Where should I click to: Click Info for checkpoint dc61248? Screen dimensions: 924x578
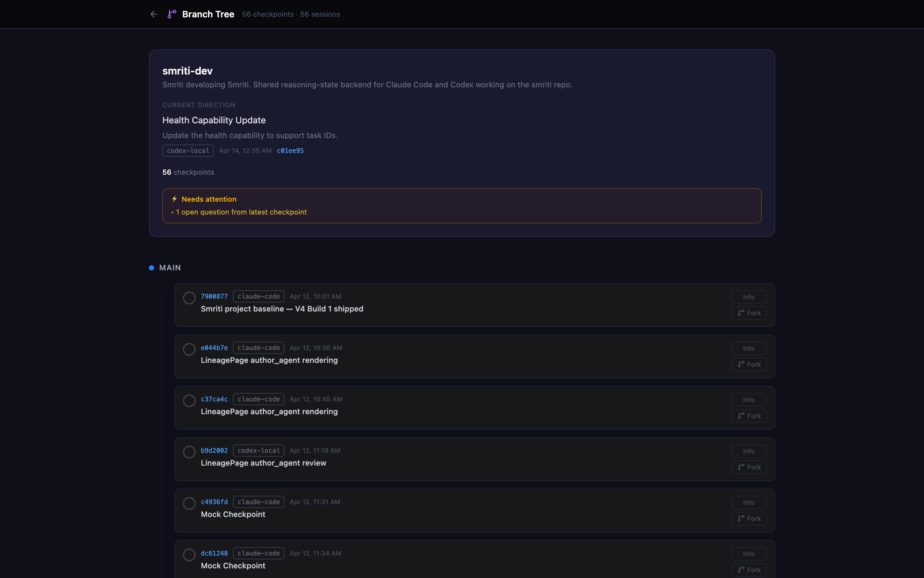(x=749, y=554)
